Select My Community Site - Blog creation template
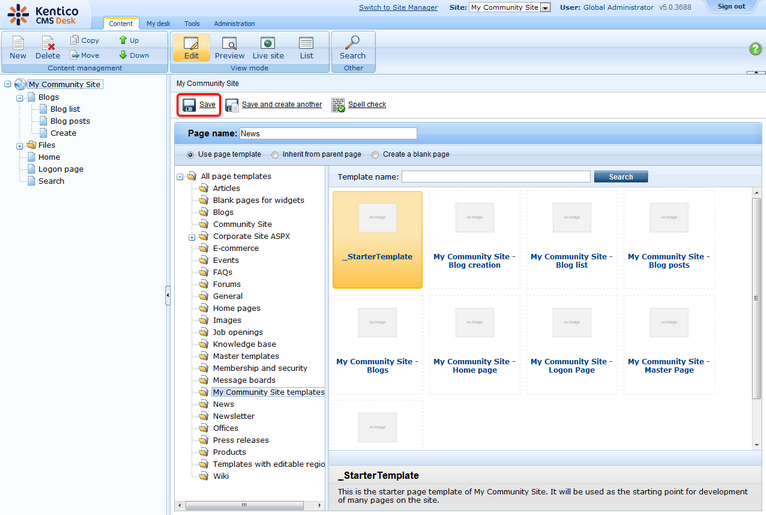766x515 pixels. [x=474, y=239]
